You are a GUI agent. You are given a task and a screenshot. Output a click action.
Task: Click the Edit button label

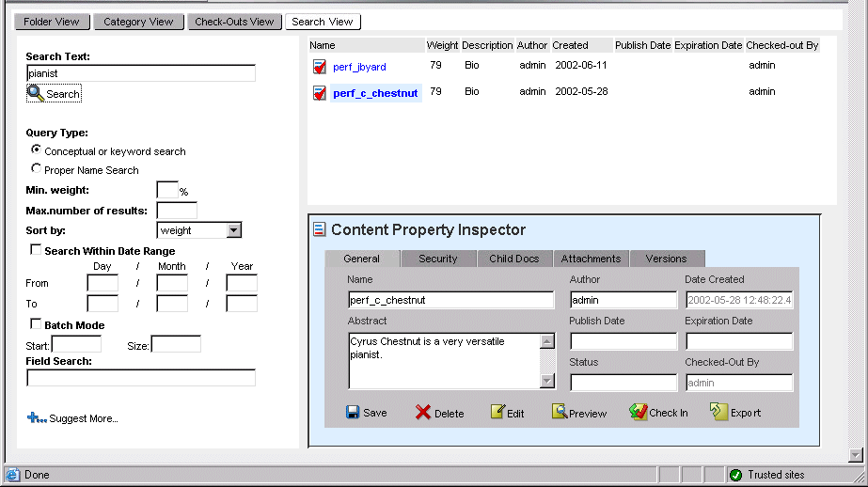tap(515, 414)
